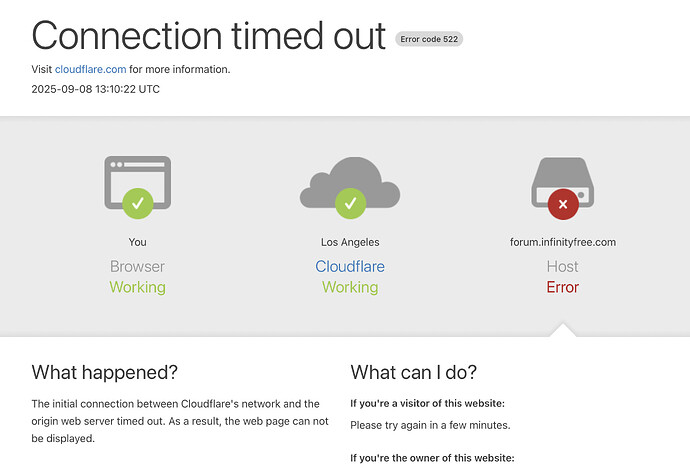The width and height of the screenshot is (690, 470).
Task: Click the Error code 522 badge
Action: [429, 39]
